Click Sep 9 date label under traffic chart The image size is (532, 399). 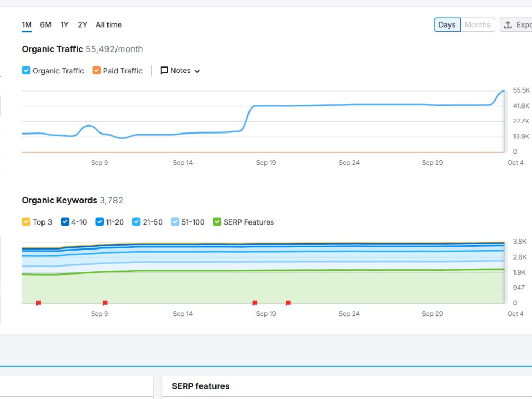[x=99, y=162]
